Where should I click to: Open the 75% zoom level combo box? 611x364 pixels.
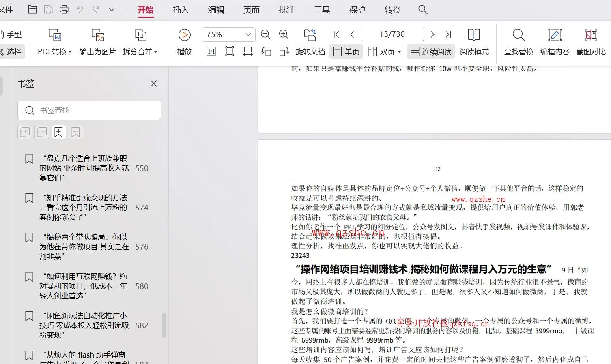pos(228,34)
